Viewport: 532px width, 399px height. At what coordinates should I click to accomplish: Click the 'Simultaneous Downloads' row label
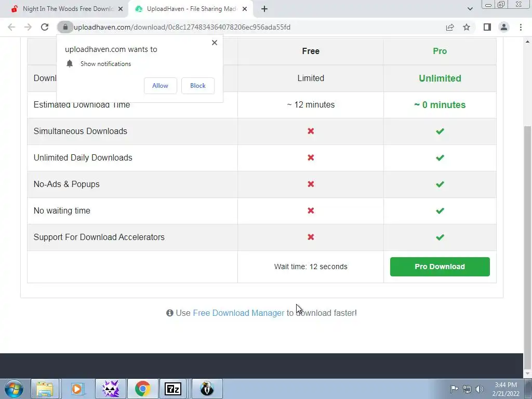[81, 131]
